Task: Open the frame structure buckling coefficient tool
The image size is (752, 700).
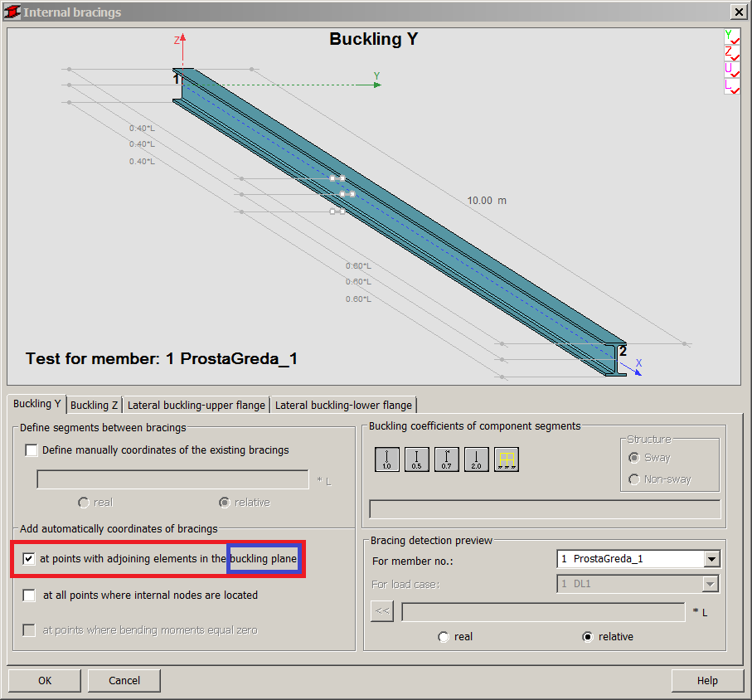Action: (x=506, y=459)
